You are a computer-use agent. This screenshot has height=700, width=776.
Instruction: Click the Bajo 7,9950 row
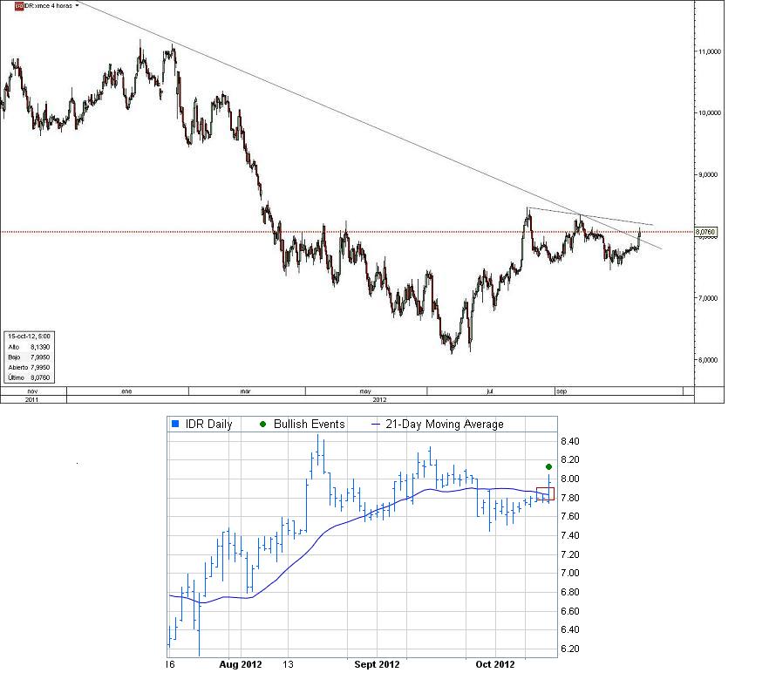point(29,357)
